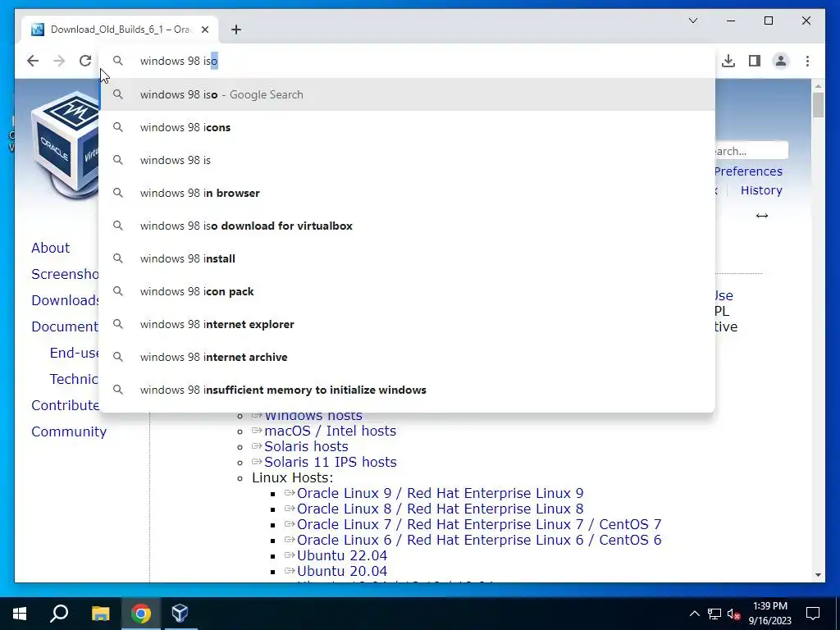
Task: Open the notification center icon
Action: [813, 614]
